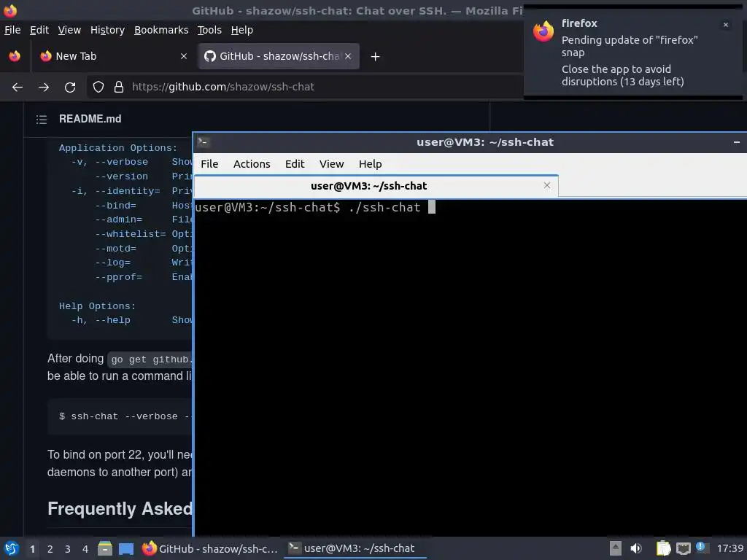Screen dimensions: 747x560
Task: Open Firefox File menu
Action: click(12, 30)
